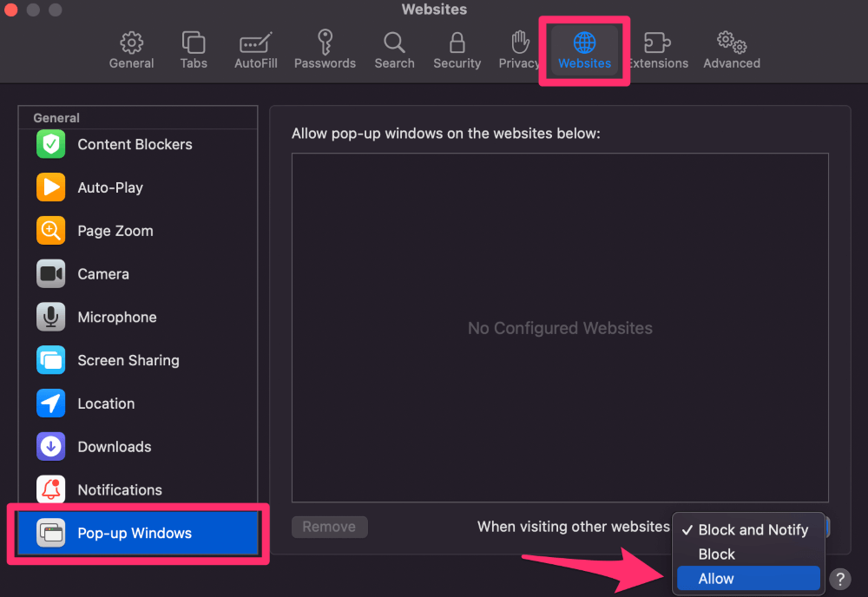Open the General preferences tab
The height and width of the screenshot is (597, 868).
131,50
